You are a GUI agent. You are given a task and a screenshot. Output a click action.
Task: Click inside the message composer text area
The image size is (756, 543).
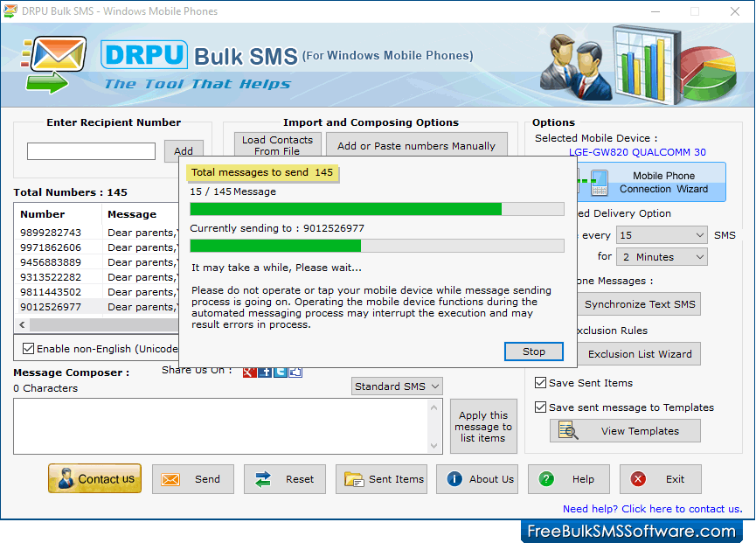221,427
